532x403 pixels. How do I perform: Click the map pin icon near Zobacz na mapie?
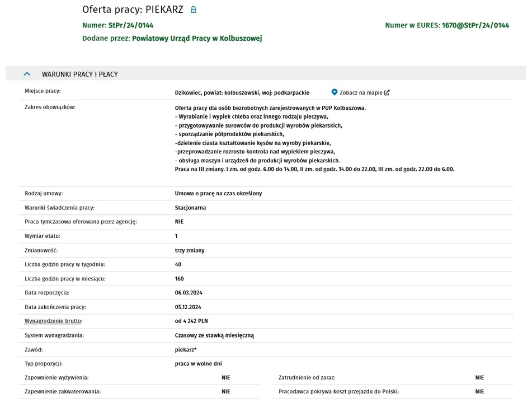[334, 92]
